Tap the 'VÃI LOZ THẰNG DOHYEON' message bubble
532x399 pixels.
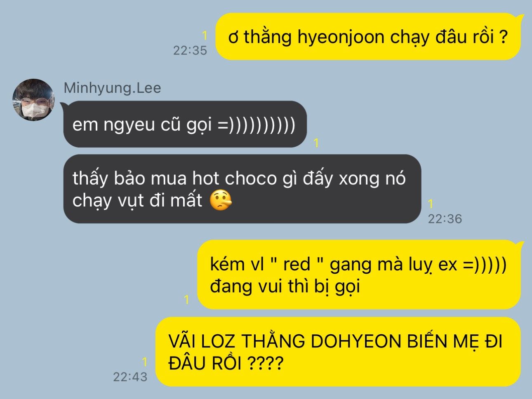338,352
